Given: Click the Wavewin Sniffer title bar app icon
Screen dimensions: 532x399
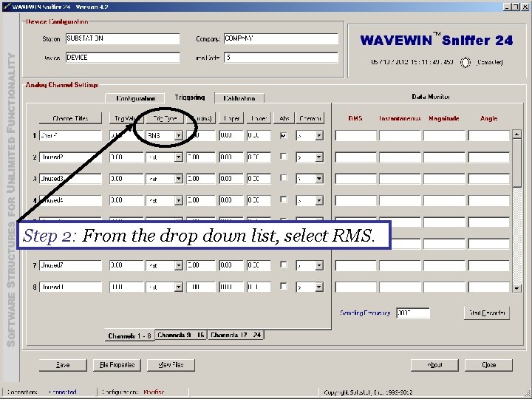Looking at the screenshot, I should point(6,7).
